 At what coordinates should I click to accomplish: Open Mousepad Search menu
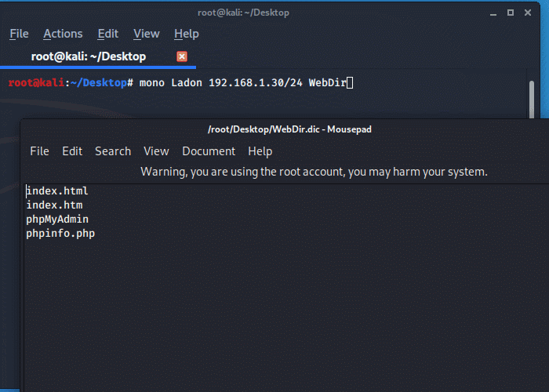click(x=113, y=151)
